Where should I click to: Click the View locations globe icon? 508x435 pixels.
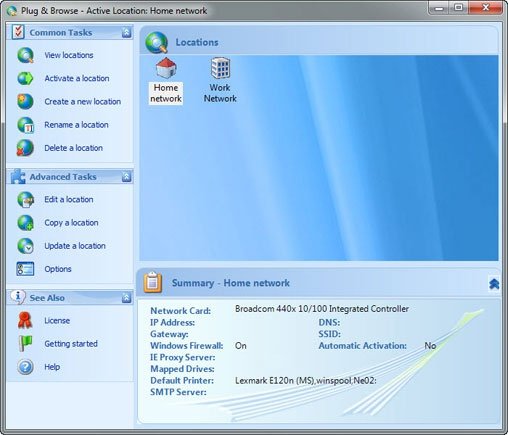pos(25,55)
